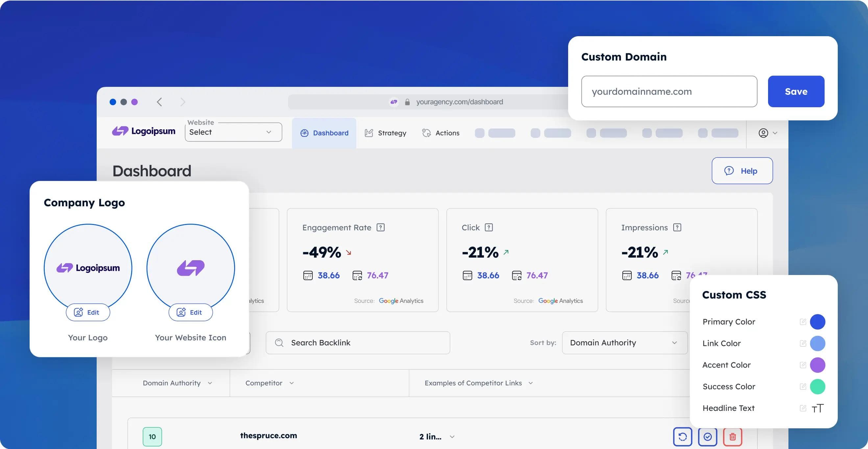The image size is (868, 449).
Task: Expand the 2 links chevron on thespruce.com row
Action: pos(452,437)
